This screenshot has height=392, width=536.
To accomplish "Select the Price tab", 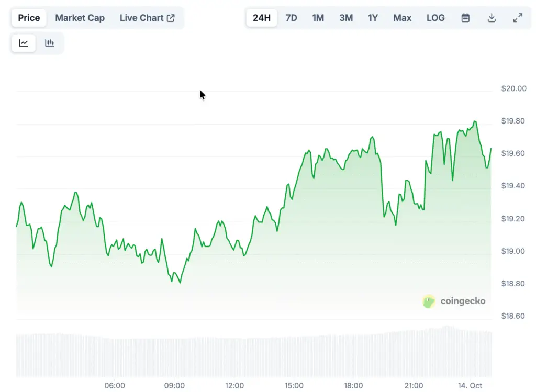I will [29, 18].
